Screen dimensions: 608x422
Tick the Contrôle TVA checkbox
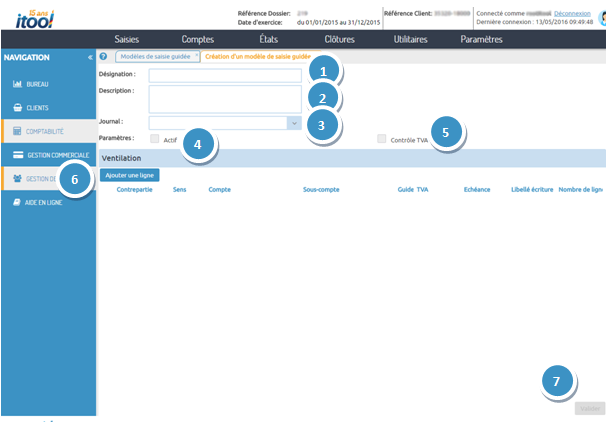[x=382, y=139]
